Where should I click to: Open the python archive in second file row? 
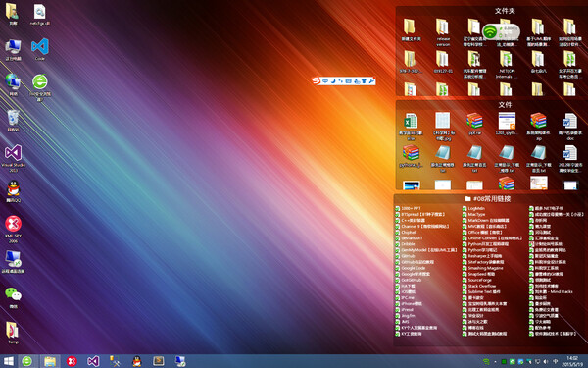tap(411, 156)
